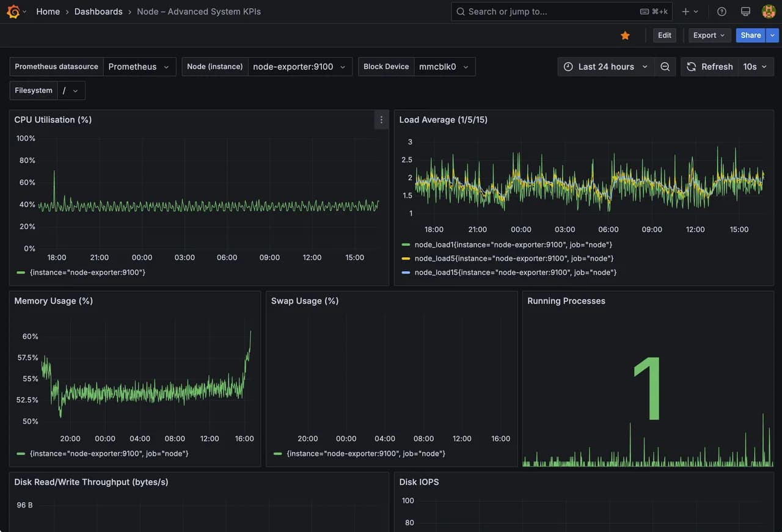Image resolution: width=782 pixels, height=532 pixels.
Task: Click the Edit dashboard button
Action: 665,35
